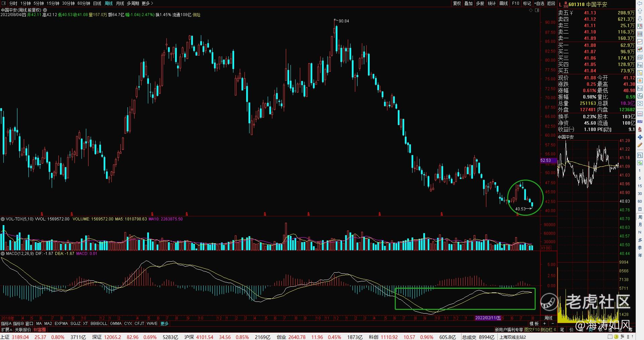The height and width of the screenshot is (340, 644).
Task: Open the f(x) formula icon in sidebar
Action: (640, 96)
